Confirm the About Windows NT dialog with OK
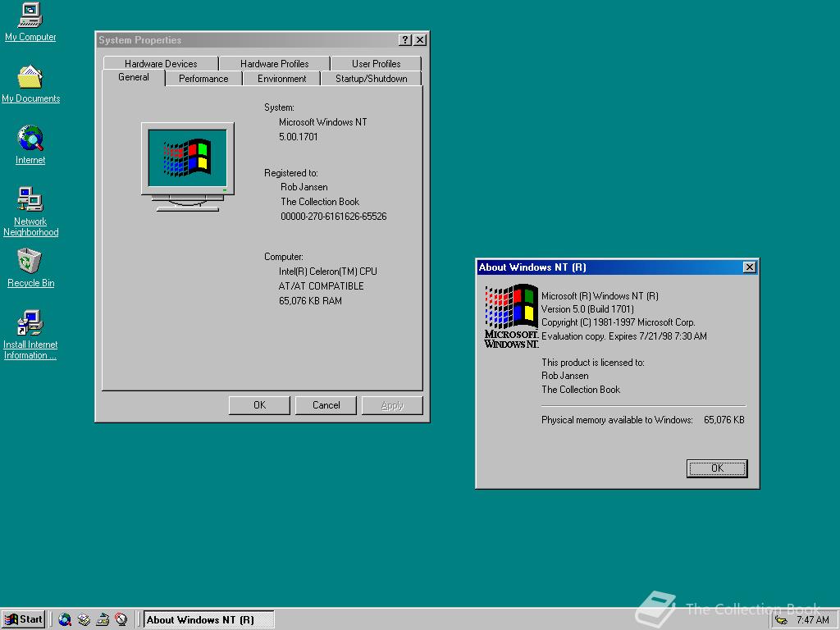Image resolution: width=840 pixels, height=630 pixels. coord(717,468)
